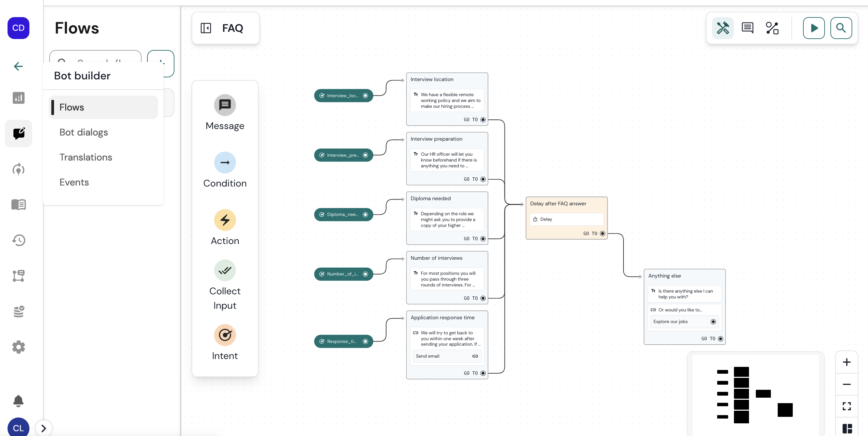This screenshot has height=436, width=868.
Task: Select the Action lightning icon
Action: pos(225,220)
